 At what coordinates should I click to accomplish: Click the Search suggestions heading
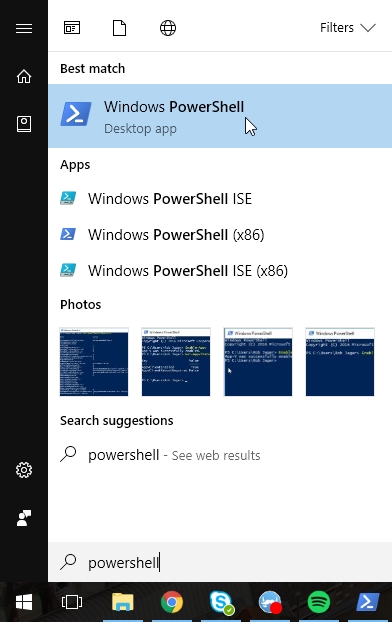tap(117, 420)
